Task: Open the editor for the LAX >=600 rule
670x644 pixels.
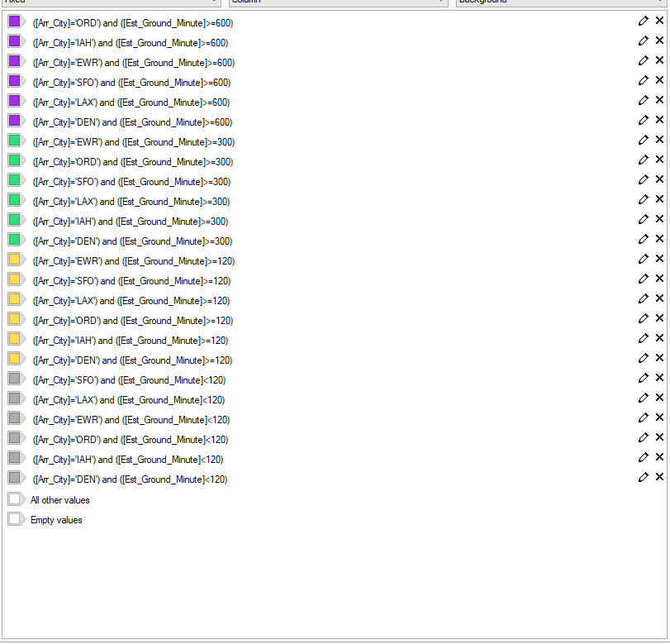Action: tap(643, 100)
